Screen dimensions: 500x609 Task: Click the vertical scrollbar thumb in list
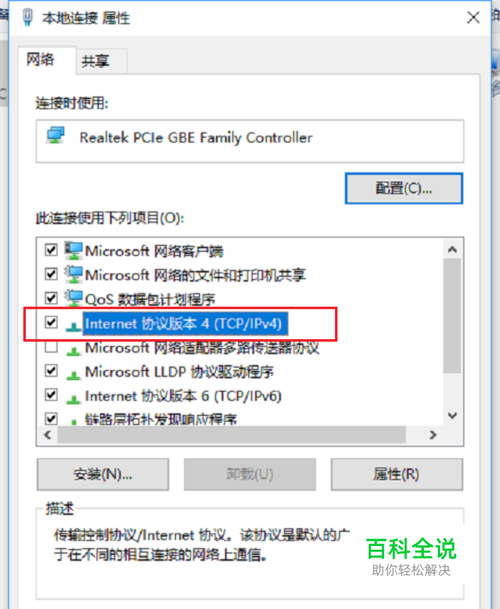pyautogui.click(x=452, y=316)
